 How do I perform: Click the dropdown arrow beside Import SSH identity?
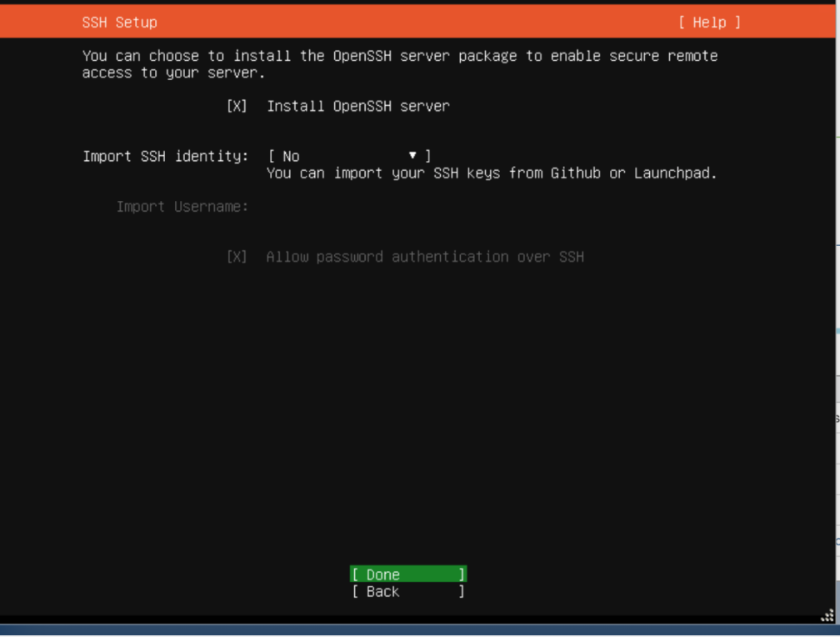pyautogui.click(x=412, y=156)
